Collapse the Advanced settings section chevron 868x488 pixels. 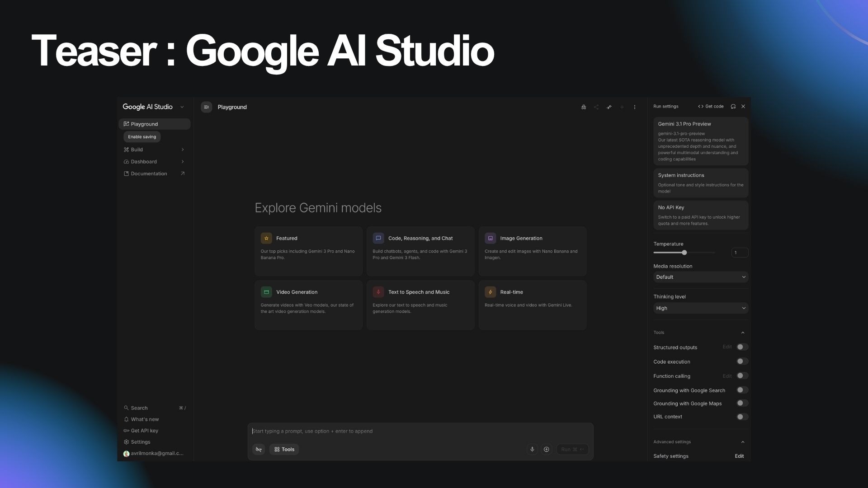[743, 442]
